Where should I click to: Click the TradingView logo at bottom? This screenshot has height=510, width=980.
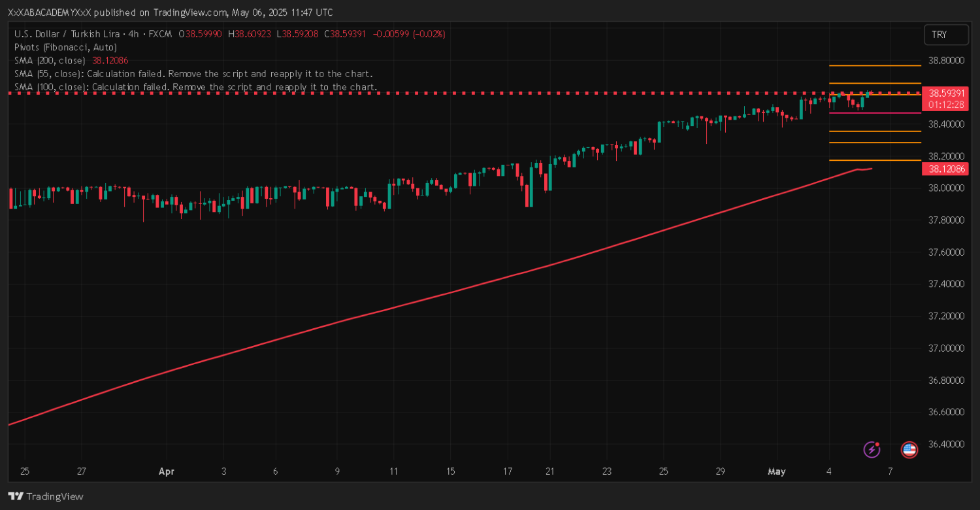pos(46,496)
